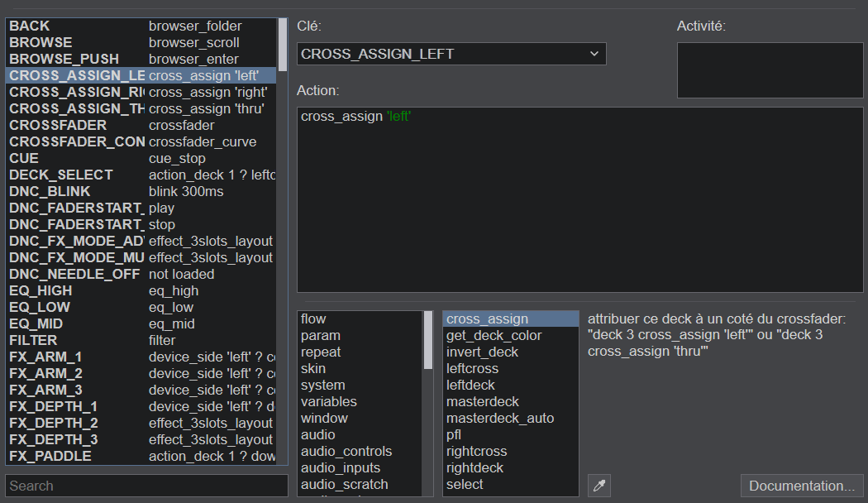868x503 pixels.
Task: Open the Clé key dropdown
Action: [x=451, y=54]
